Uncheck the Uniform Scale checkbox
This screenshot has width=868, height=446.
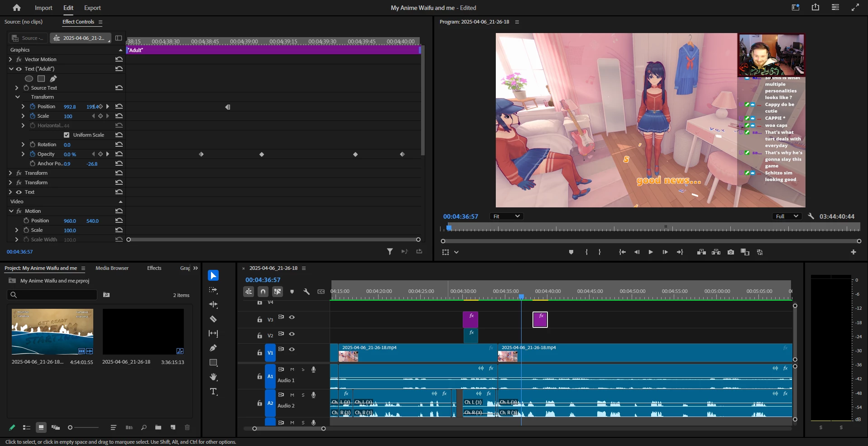(x=67, y=135)
